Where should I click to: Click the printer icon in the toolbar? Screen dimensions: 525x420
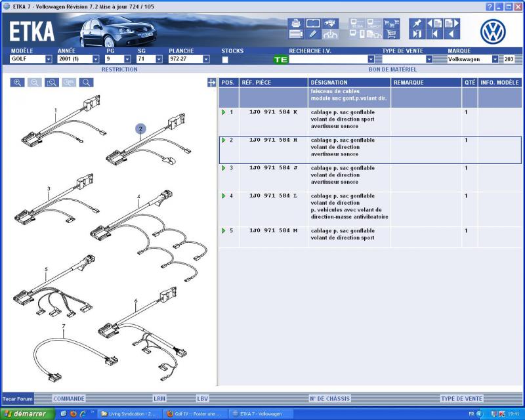point(296,24)
